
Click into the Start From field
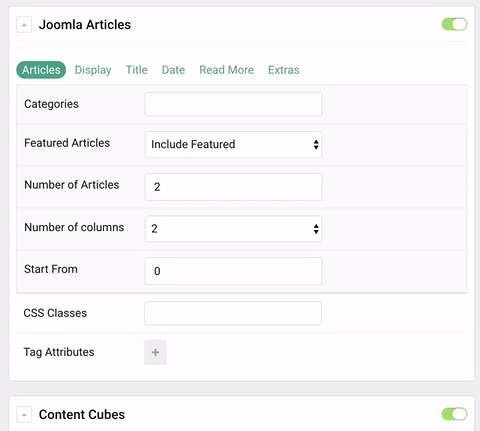pos(233,271)
